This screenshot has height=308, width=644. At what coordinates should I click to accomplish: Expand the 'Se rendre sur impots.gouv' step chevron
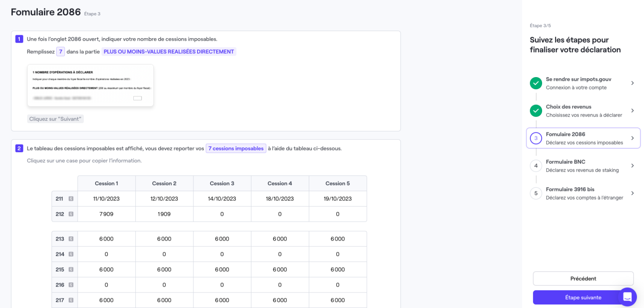(632, 83)
